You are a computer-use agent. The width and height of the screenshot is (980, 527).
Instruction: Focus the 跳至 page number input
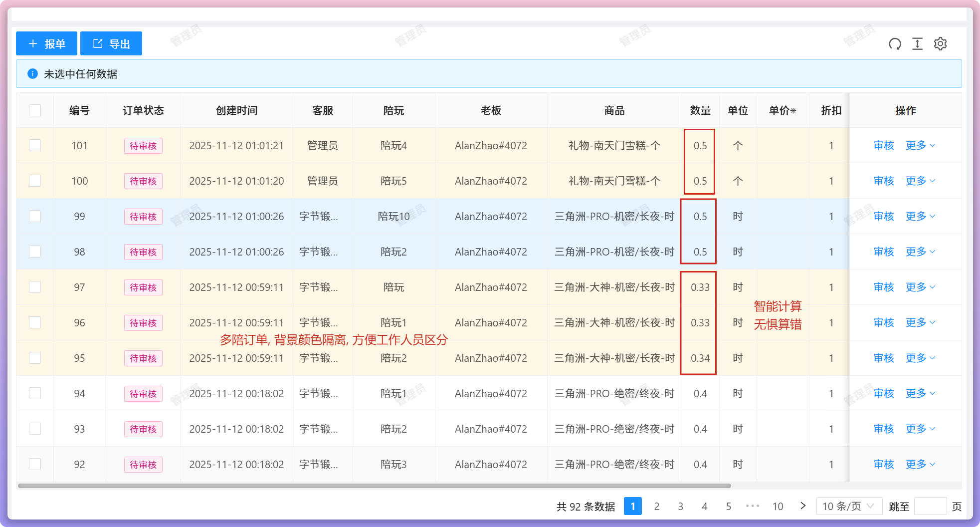930,506
